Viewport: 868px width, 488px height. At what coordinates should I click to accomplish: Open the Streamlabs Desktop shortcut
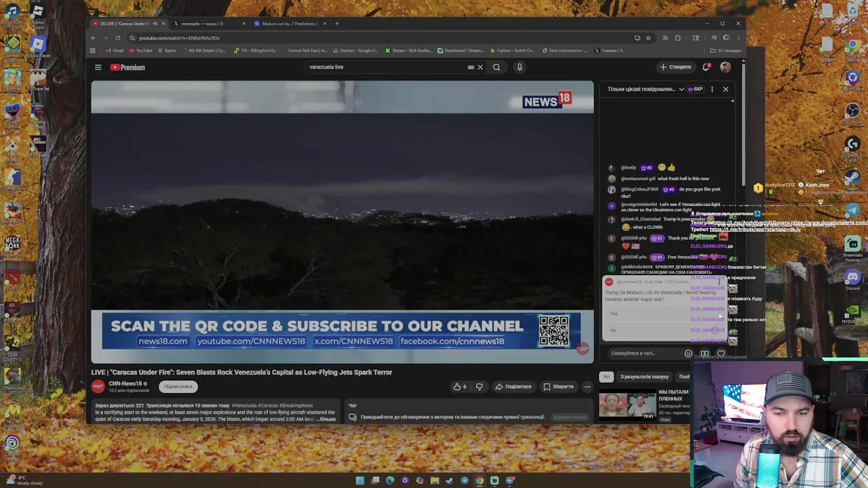[852, 249]
